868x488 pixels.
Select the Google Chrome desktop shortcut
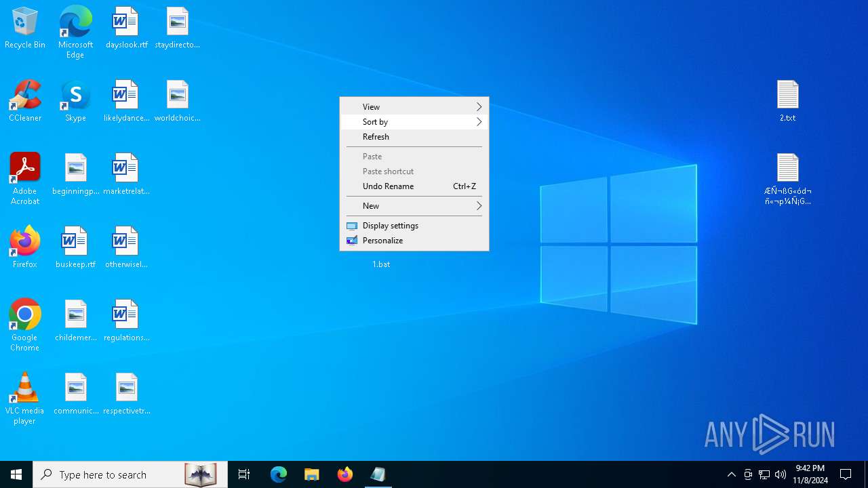point(25,325)
